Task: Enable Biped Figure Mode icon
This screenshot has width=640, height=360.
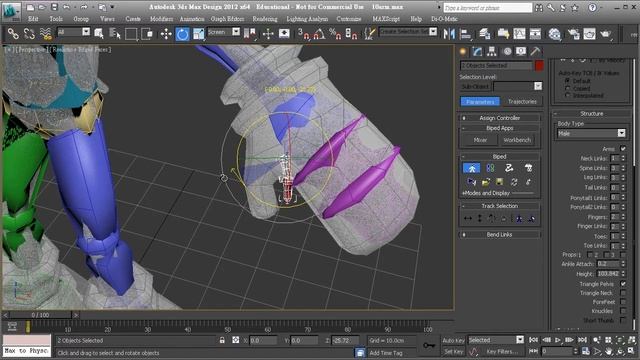Action: pos(471,168)
